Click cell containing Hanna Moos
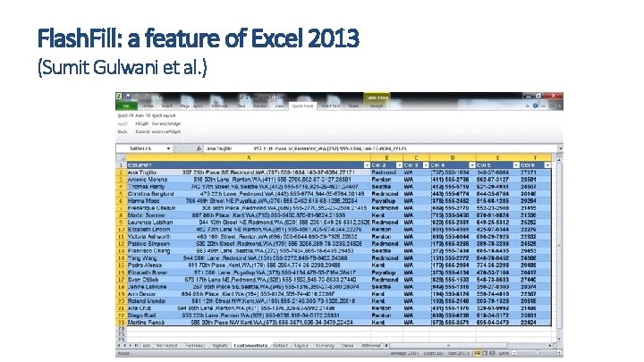644x362 pixels. (249, 201)
